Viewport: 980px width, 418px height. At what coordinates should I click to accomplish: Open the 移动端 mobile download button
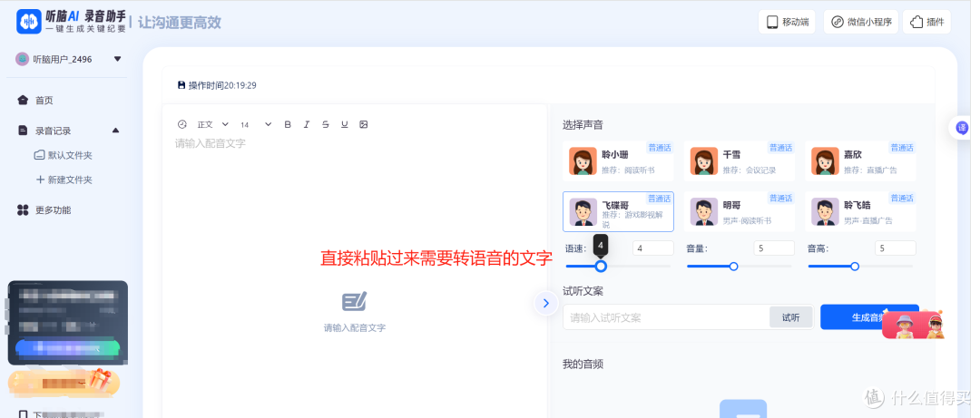(787, 22)
